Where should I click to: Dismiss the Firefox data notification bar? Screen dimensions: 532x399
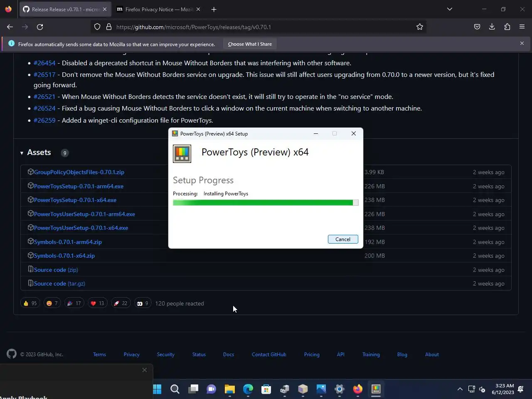522,43
